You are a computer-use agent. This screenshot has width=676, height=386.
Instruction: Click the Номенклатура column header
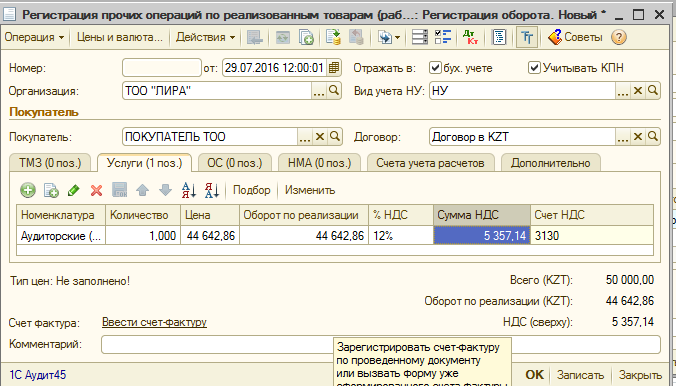pyautogui.click(x=61, y=215)
